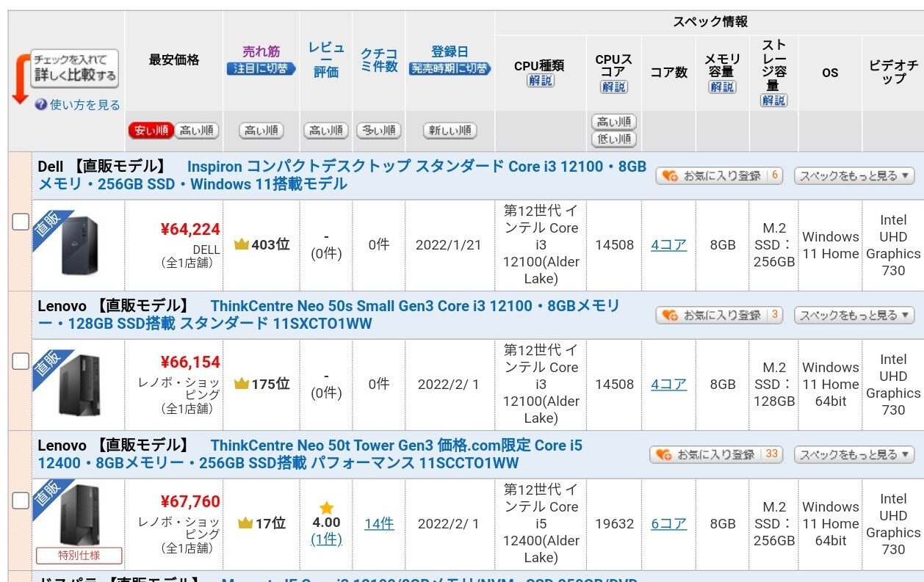This screenshot has height=582, width=924.
Task: Click the 解説 icon under CPUスコア
Action: coord(613,87)
